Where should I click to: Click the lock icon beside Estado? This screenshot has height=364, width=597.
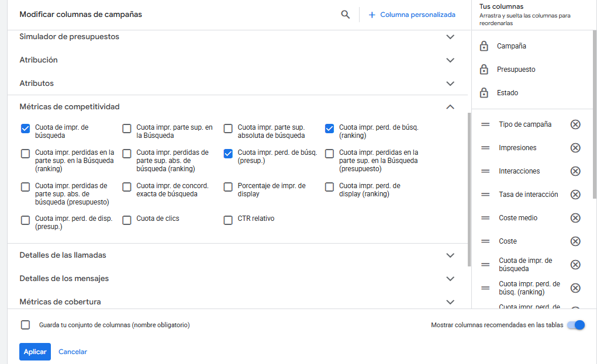pyautogui.click(x=484, y=92)
